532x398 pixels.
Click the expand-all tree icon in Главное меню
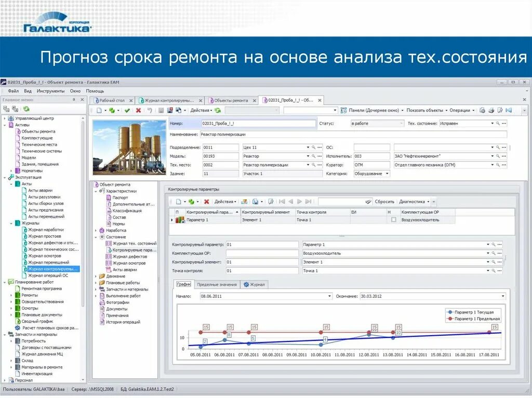(15, 109)
